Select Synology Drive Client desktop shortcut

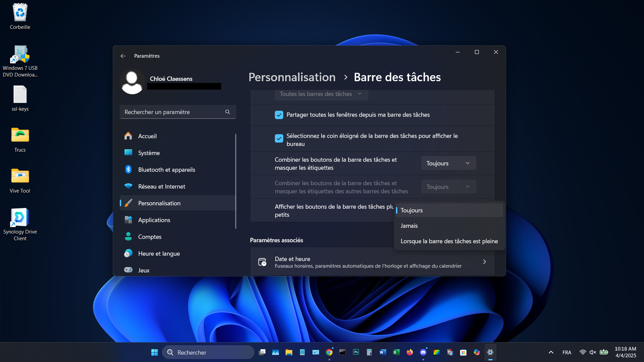[20, 224]
